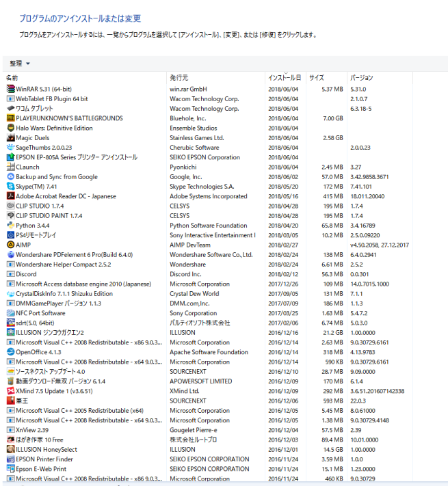Click the Python 3.4.4 icon

11,226
